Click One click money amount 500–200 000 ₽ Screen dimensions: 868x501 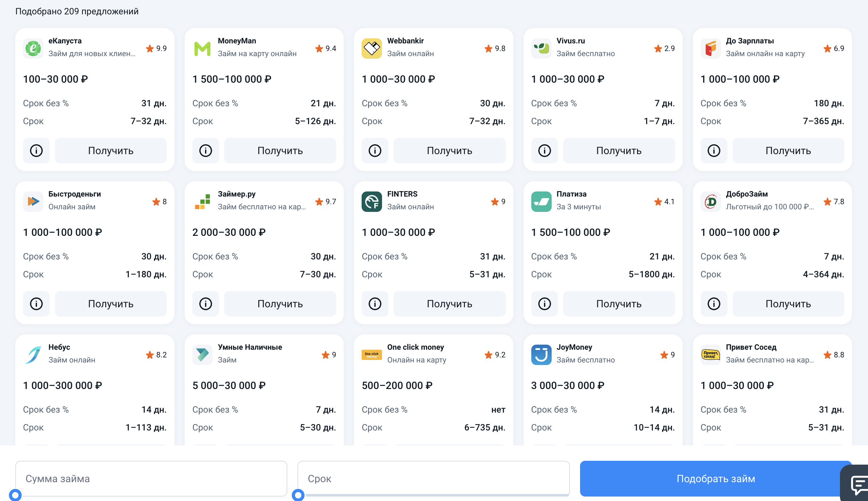coord(397,385)
